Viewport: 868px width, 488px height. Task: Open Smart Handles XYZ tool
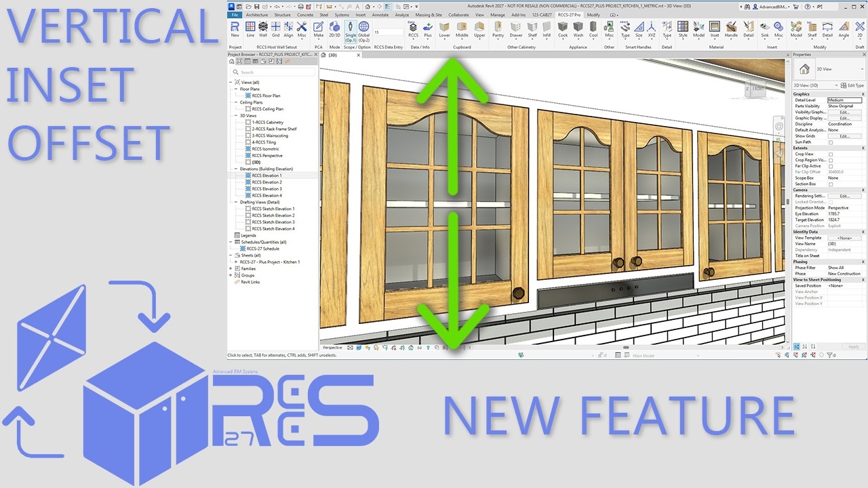[x=652, y=29]
